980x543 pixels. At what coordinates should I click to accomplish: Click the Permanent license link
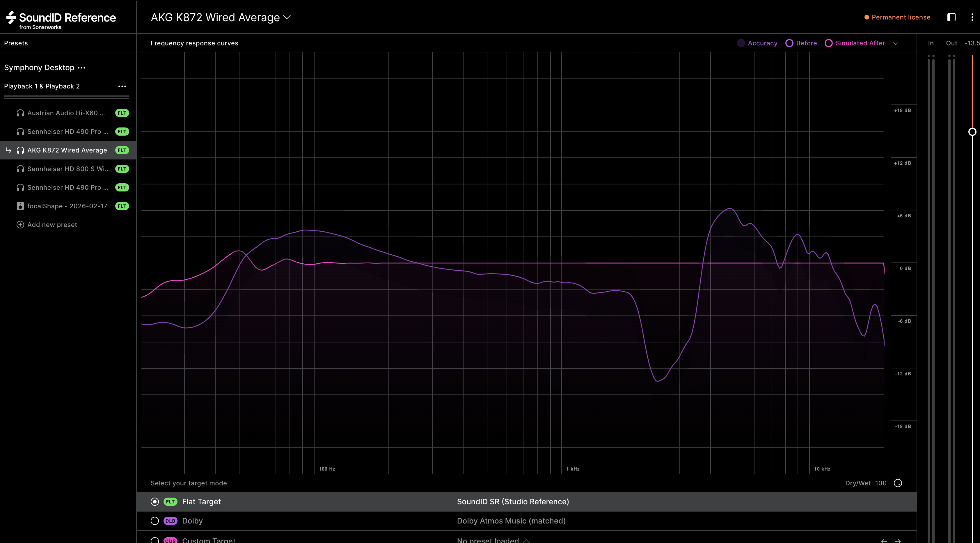(901, 17)
